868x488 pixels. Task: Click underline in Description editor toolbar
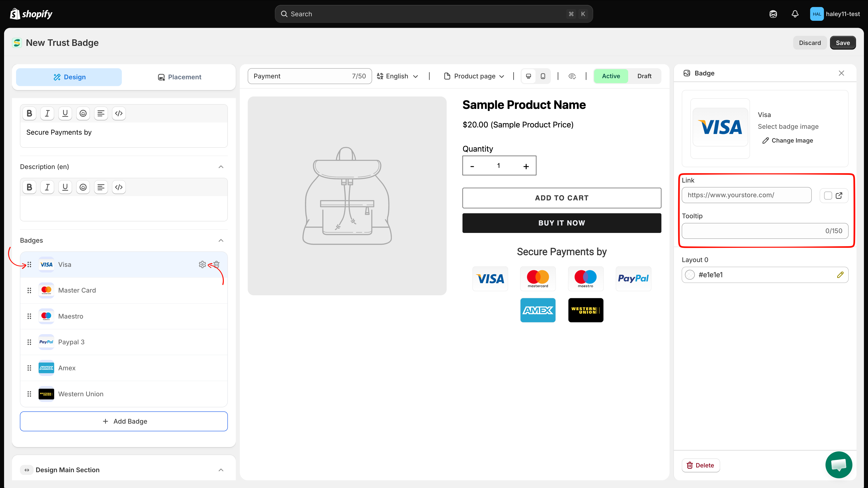[x=65, y=187]
